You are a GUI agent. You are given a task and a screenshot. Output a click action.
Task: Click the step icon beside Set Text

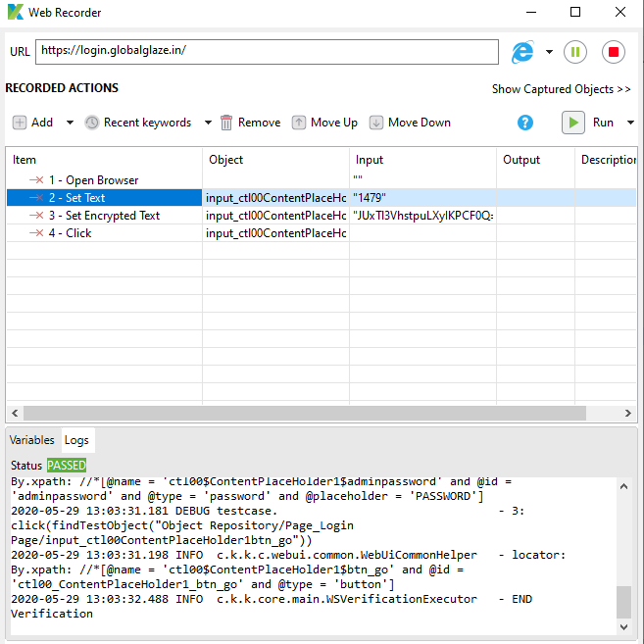[x=36, y=198]
